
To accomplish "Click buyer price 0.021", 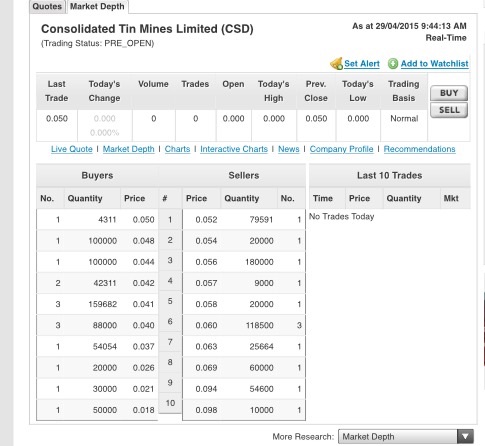I will [143, 389].
